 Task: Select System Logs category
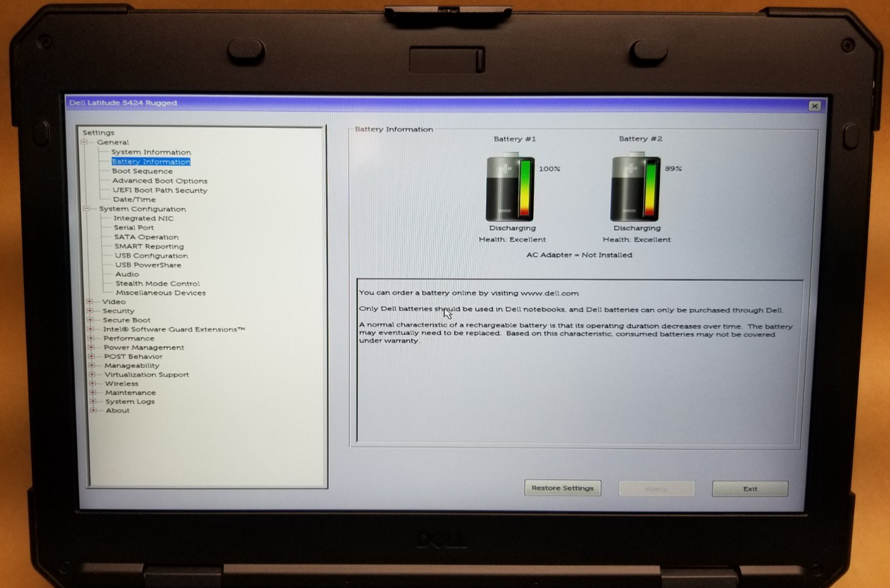pyautogui.click(x=130, y=402)
